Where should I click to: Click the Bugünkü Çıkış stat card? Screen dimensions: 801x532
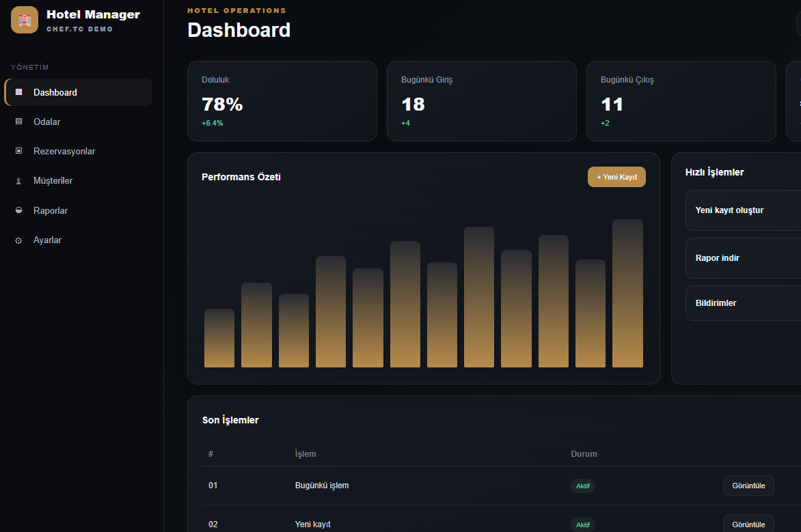click(681, 101)
